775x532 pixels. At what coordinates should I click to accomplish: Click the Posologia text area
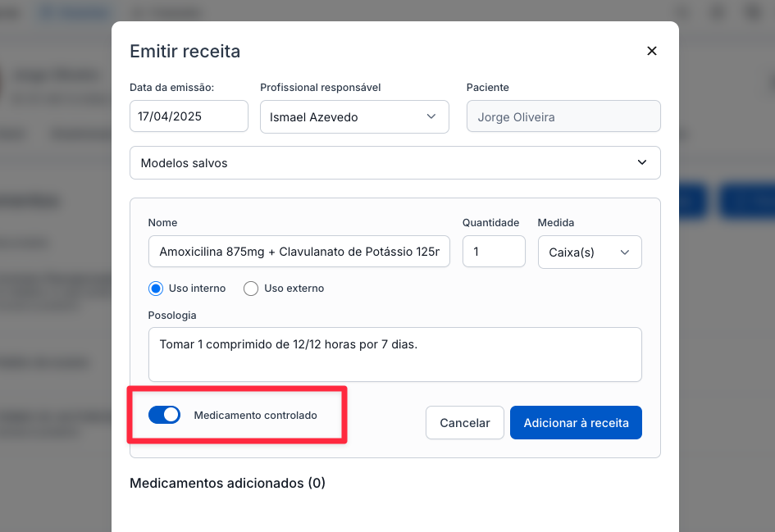coord(394,354)
